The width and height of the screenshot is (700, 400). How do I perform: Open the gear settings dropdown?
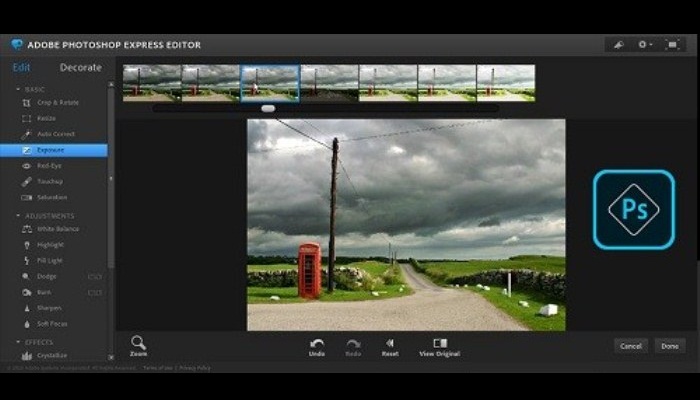[645, 45]
